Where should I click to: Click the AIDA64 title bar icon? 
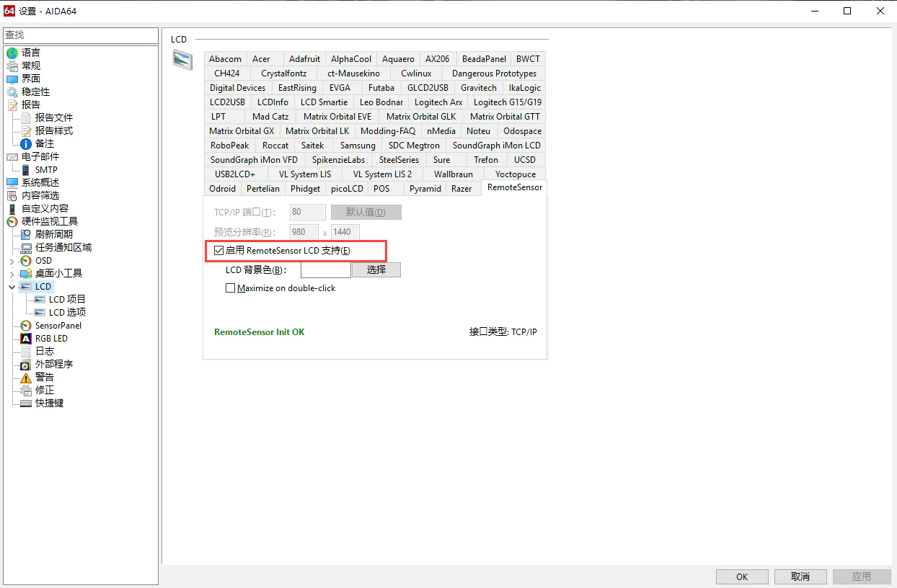[x=10, y=11]
